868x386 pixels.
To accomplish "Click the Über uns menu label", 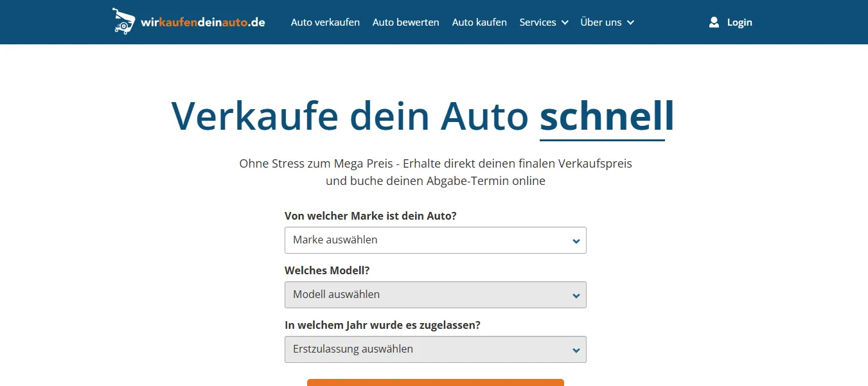I will coord(601,22).
